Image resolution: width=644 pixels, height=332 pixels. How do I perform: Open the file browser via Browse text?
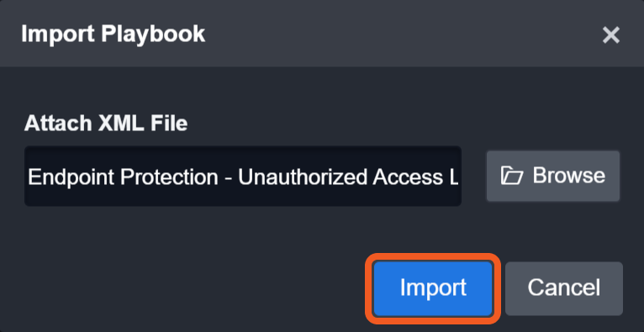(x=569, y=175)
